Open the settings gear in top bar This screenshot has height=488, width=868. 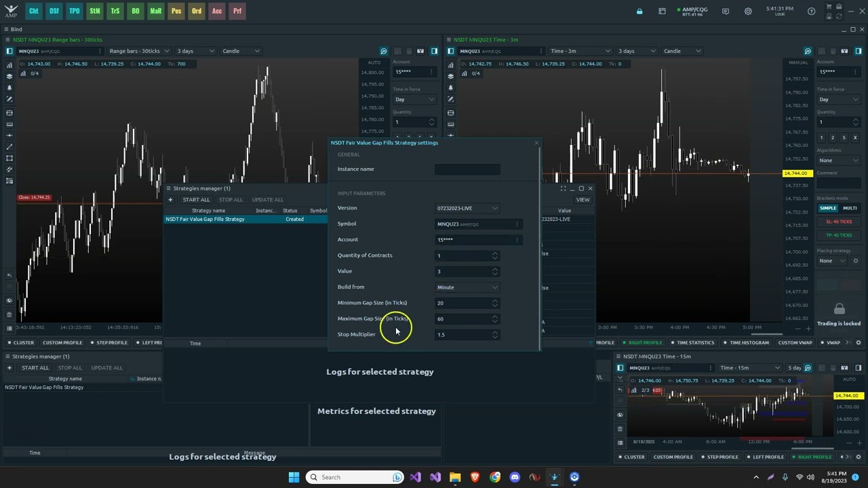pos(748,11)
